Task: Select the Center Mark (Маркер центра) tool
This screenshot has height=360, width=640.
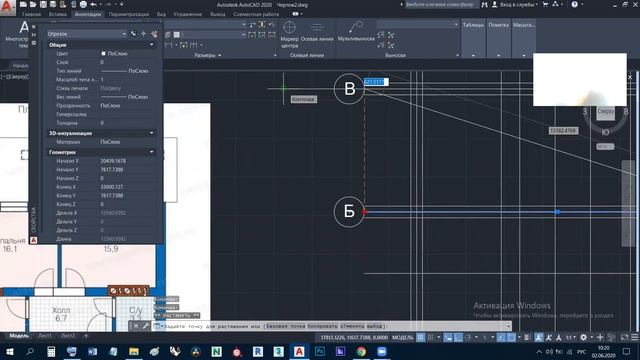Action: click(x=289, y=35)
